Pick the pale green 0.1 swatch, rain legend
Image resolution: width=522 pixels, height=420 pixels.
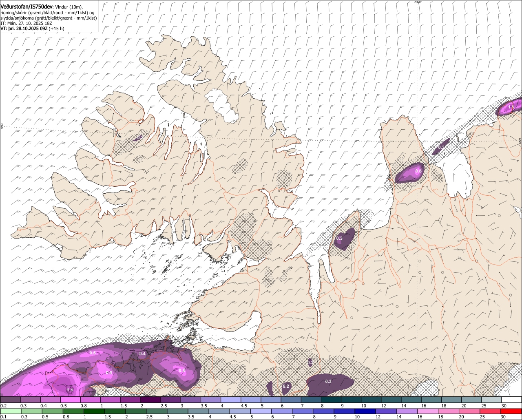pos(11,411)
